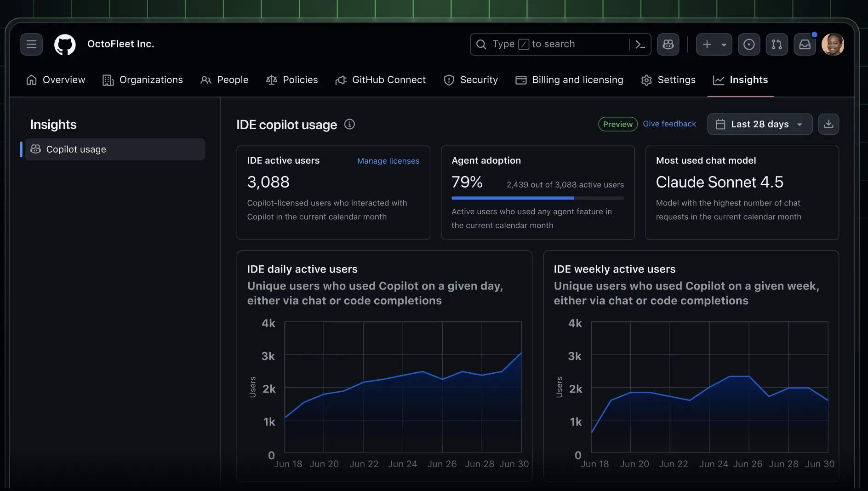Click inside the search input field

pyautogui.click(x=552, y=44)
